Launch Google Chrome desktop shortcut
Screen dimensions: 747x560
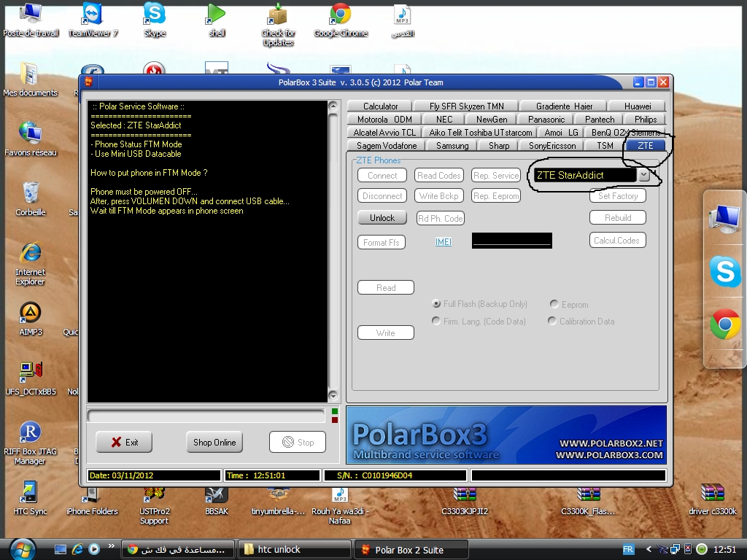point(340,20)
